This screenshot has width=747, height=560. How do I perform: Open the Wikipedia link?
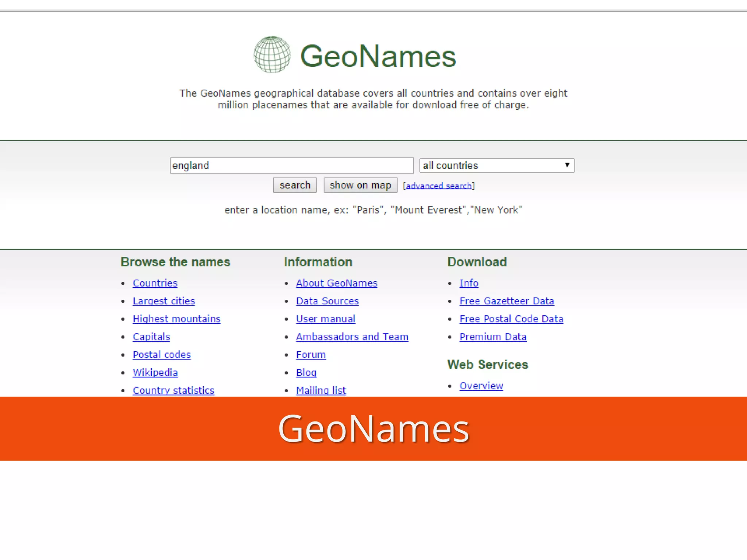(x=155, y=373)
